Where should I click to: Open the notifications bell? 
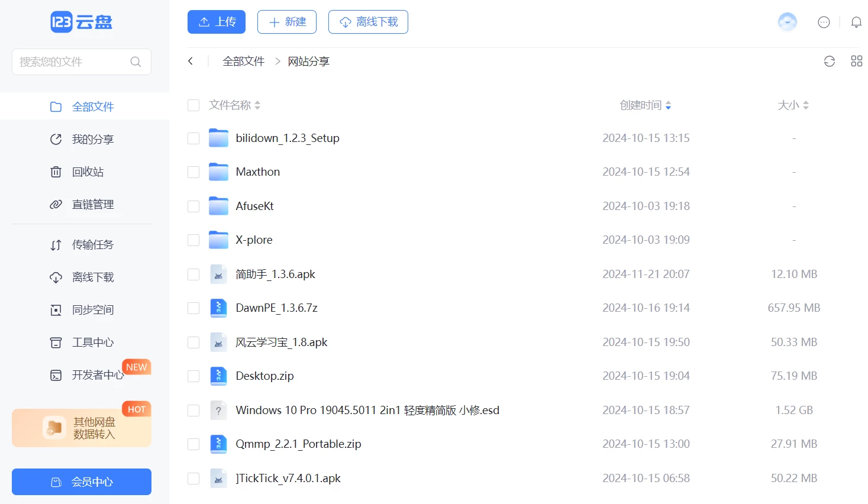(x=856, y=22)
